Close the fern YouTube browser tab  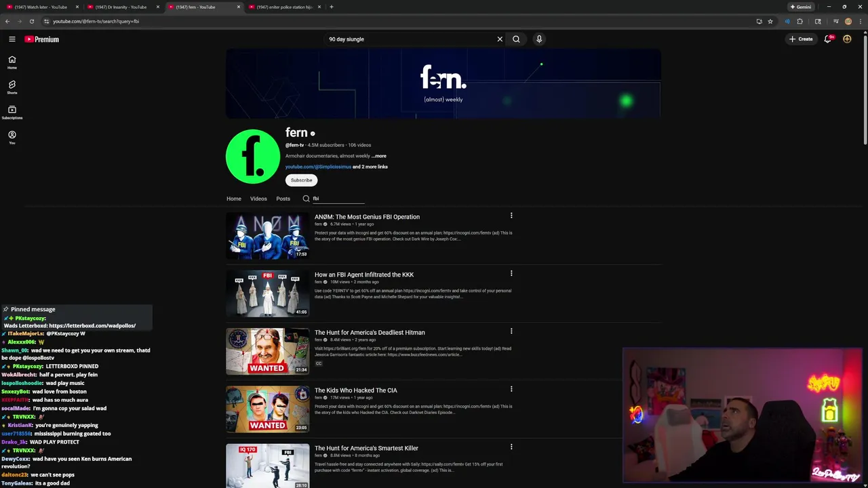tap(238, 7)
